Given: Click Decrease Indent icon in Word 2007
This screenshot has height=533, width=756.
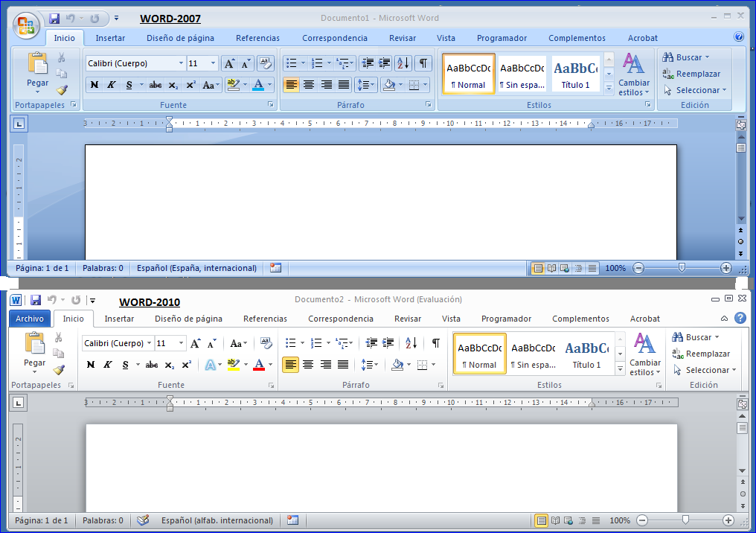Looking at the screenshot, I should [368, 63].
